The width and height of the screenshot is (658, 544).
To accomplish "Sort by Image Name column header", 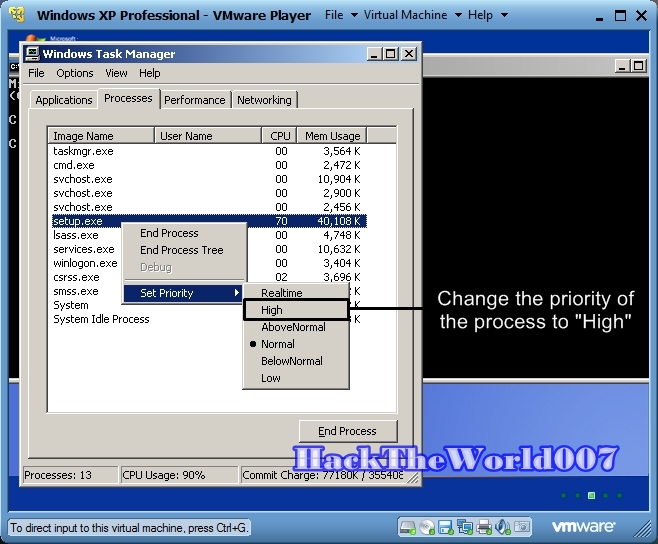I will click(101, 136).
